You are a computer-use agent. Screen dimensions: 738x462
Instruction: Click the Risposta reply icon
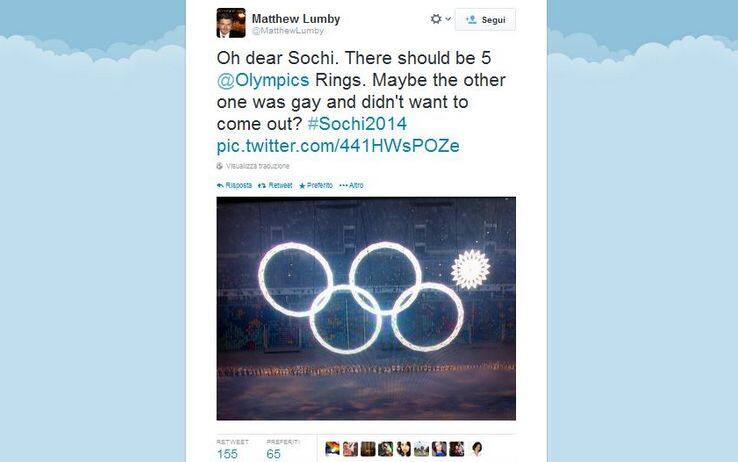click(x=220, y=185)
